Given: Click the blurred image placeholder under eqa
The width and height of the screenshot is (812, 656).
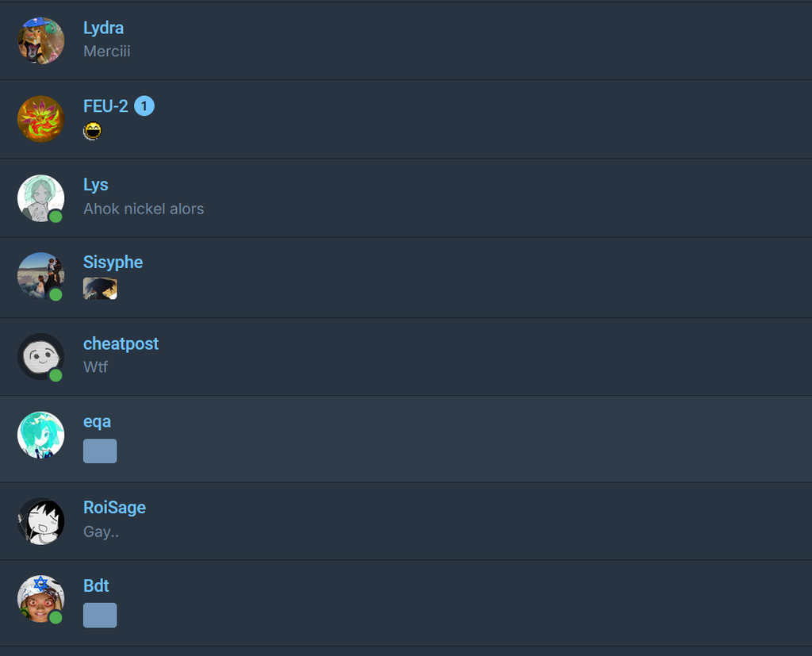Looking at the screenshot, I should [100, 451].
